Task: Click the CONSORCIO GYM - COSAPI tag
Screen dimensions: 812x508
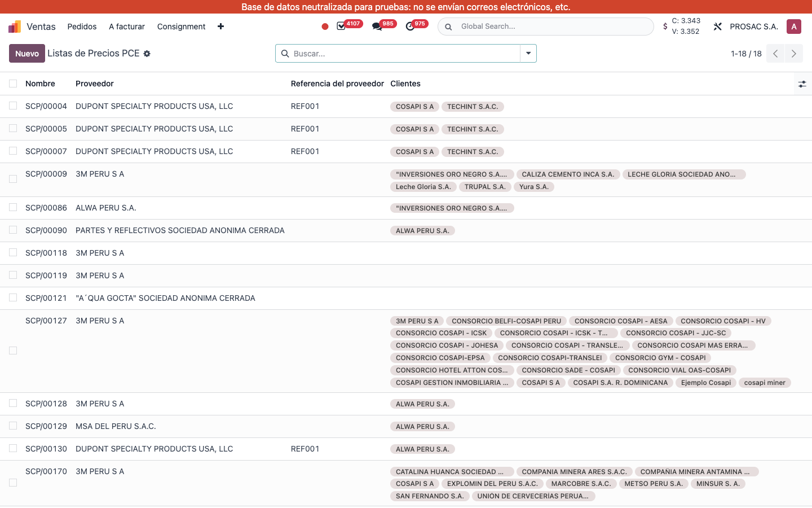Action: (660, 358)
